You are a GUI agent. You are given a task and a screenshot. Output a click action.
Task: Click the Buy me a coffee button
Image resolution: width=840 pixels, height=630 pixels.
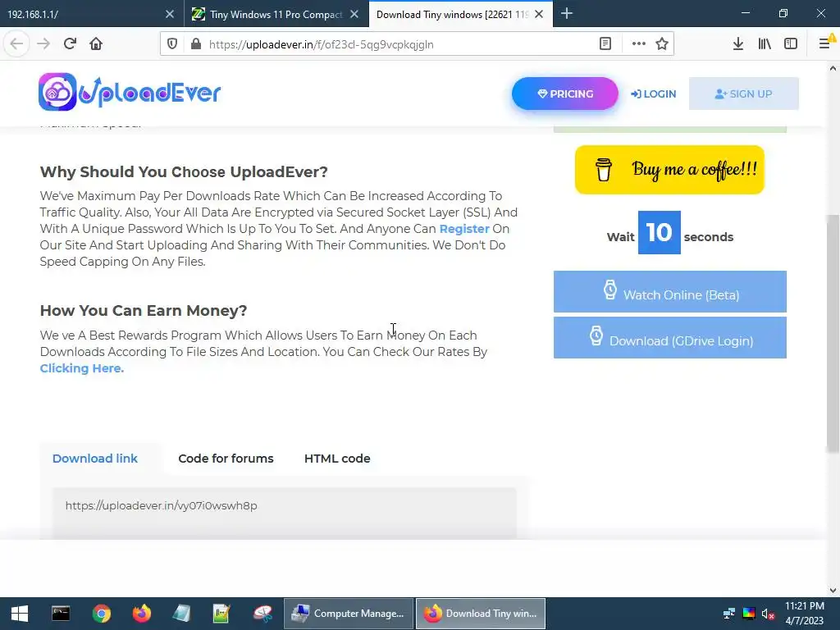coord(669,170)
